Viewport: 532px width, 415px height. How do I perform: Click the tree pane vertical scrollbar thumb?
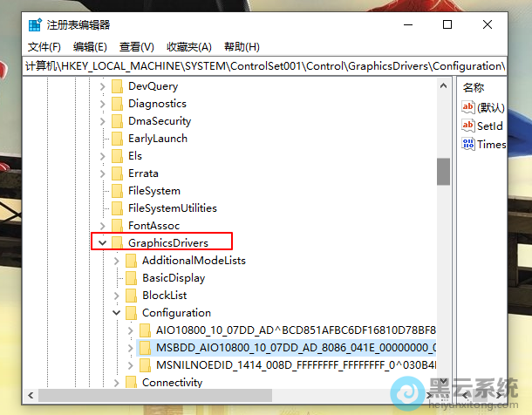click(443, 172)
